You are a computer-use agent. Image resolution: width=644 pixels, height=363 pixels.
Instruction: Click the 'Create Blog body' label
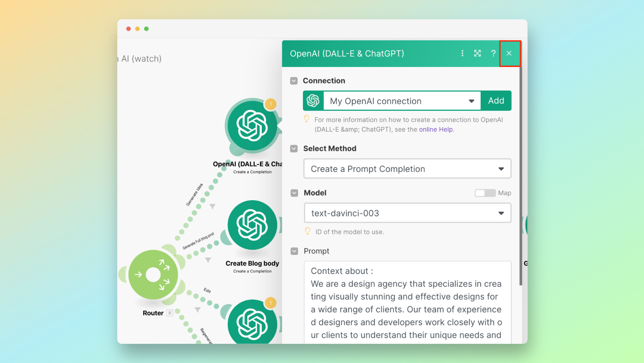pos(252,263)
